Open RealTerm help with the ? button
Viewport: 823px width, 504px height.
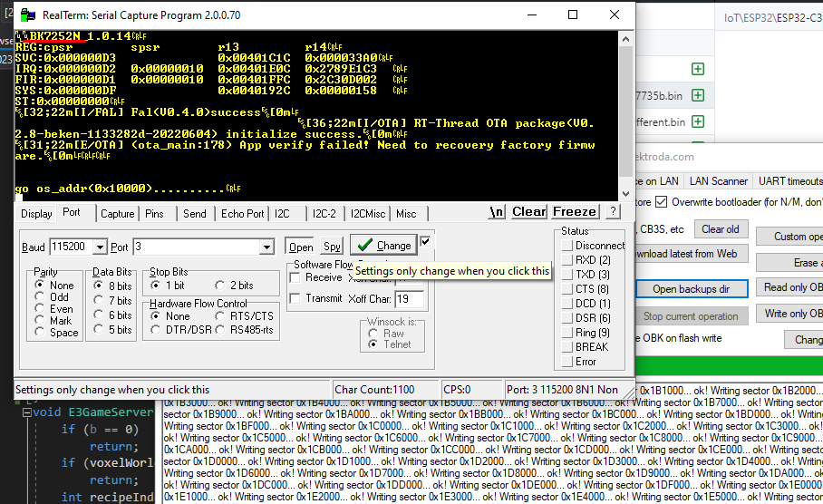613,211
